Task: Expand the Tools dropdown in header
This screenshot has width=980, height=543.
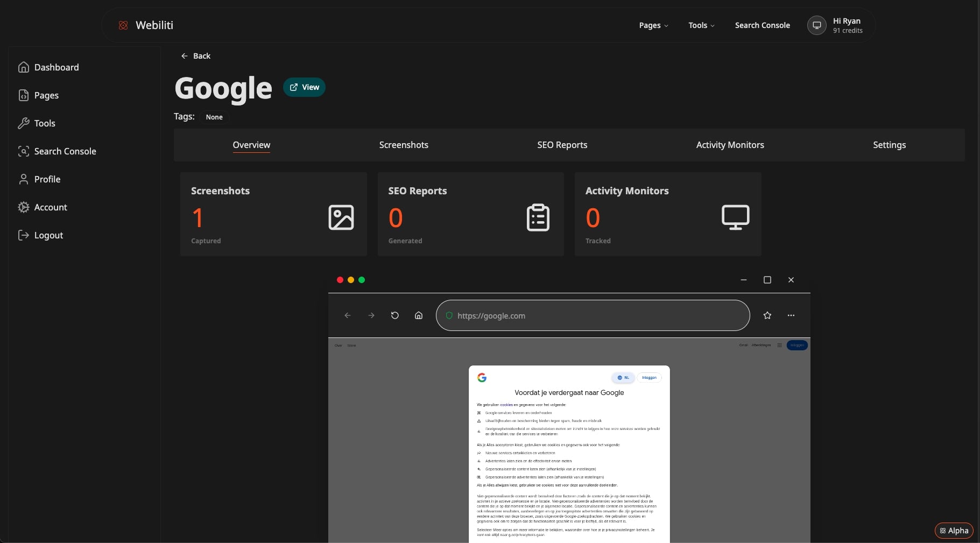Action: click(701, 25)
